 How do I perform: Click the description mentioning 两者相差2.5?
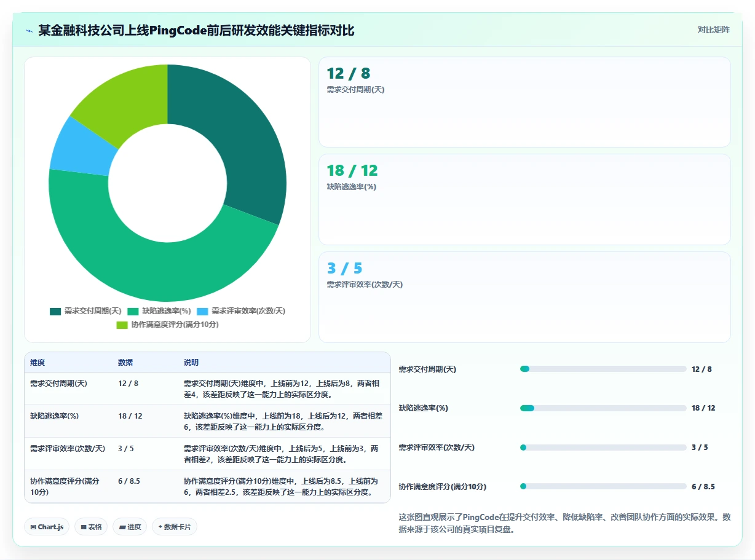click(x=284, y=486)
